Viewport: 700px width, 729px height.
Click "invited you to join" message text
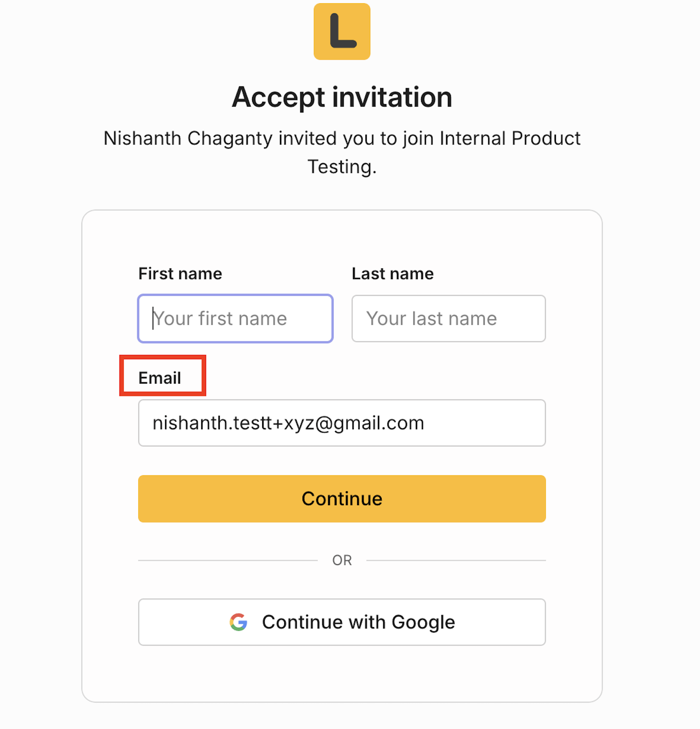point(356,138)
